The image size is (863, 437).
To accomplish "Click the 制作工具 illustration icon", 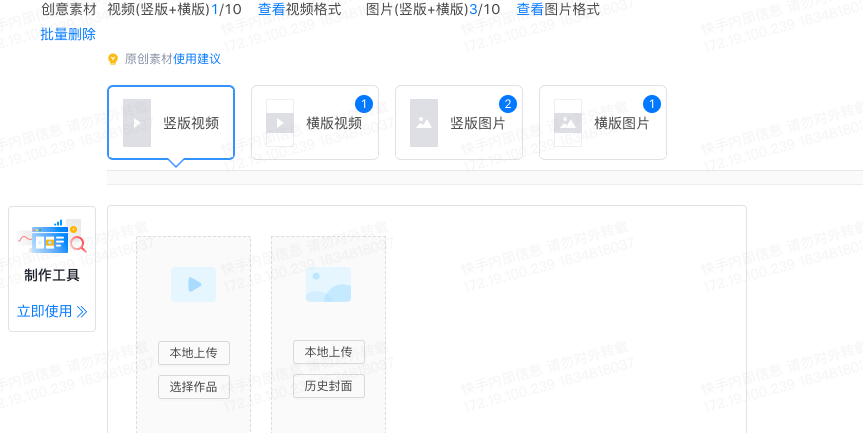I will (52, 237).
